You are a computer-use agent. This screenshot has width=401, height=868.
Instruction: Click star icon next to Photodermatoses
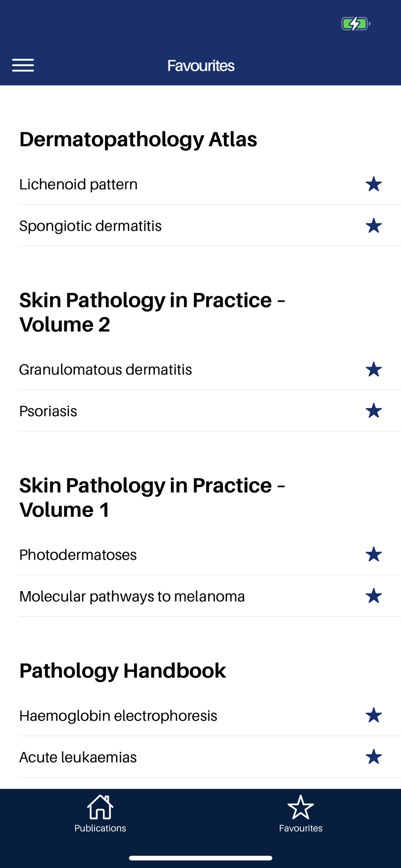point(373,555)
